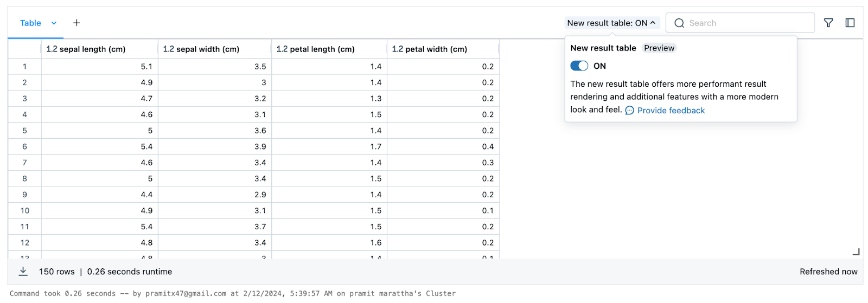Turn off the New result table switch
This screenshot has width=868, height=303.
pyautogui.click(x=579, y=66)
